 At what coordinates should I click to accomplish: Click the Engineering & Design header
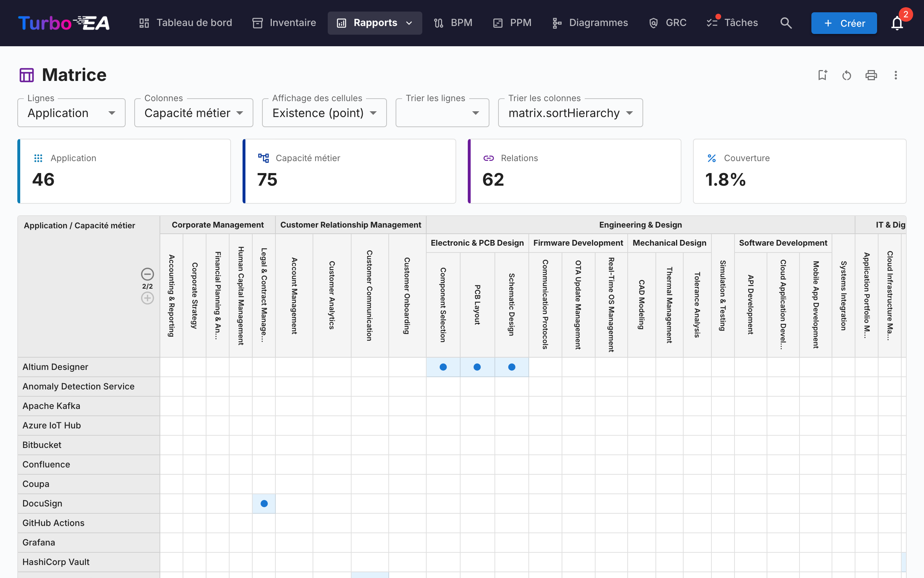click(640, 225)
